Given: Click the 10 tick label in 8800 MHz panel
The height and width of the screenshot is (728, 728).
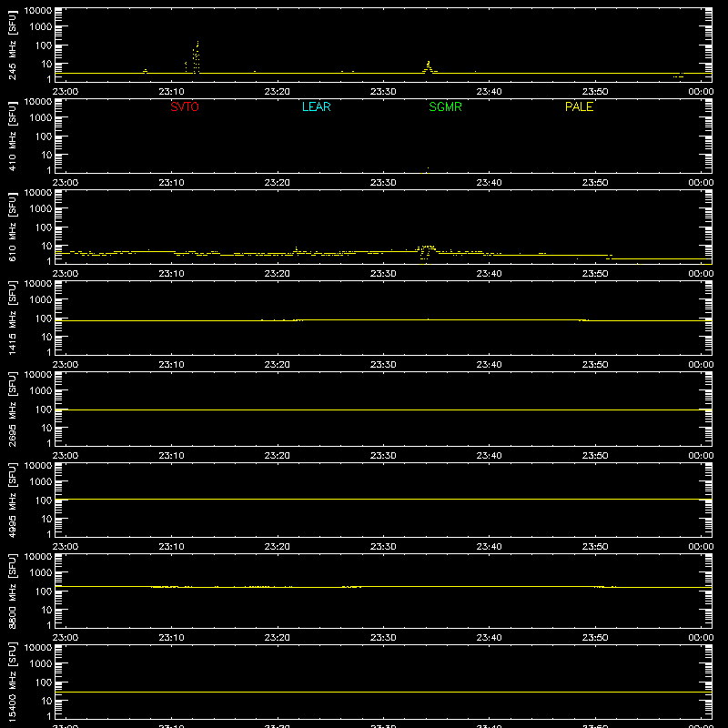Looking at the screenshot, I should (46, 610).
